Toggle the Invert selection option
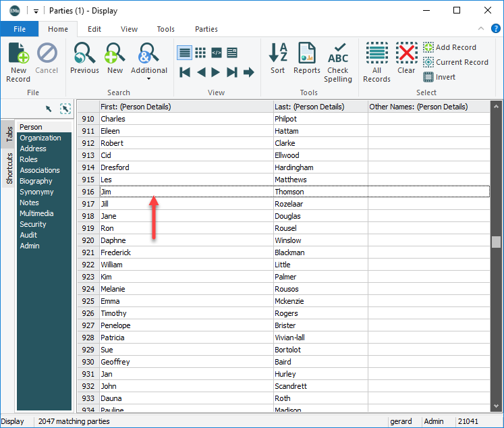 (439, 77)
